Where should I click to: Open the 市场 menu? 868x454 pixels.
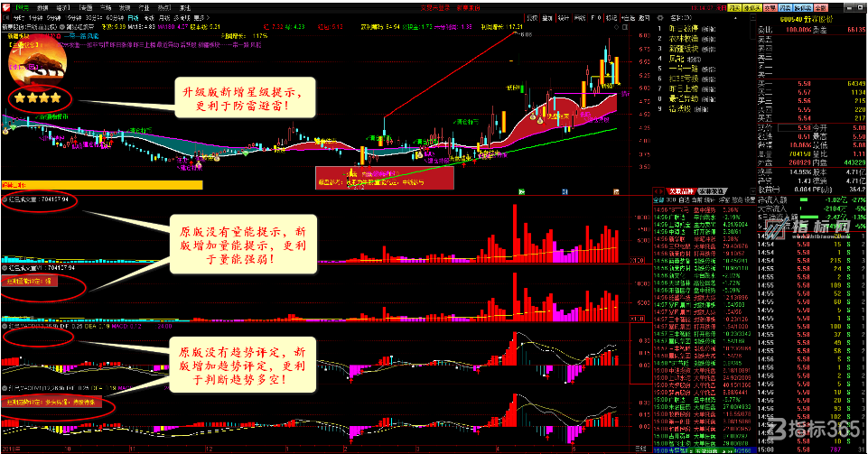pos(106,8)
